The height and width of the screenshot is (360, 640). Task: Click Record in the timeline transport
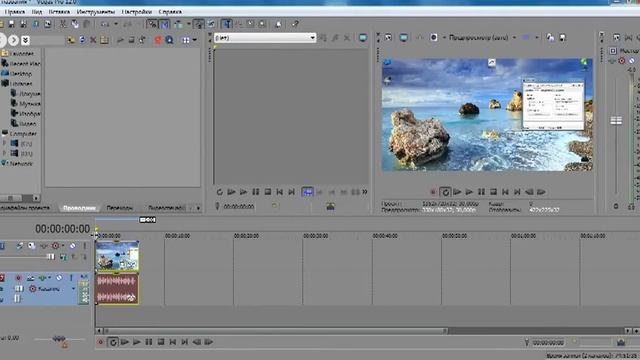[100, 342]
